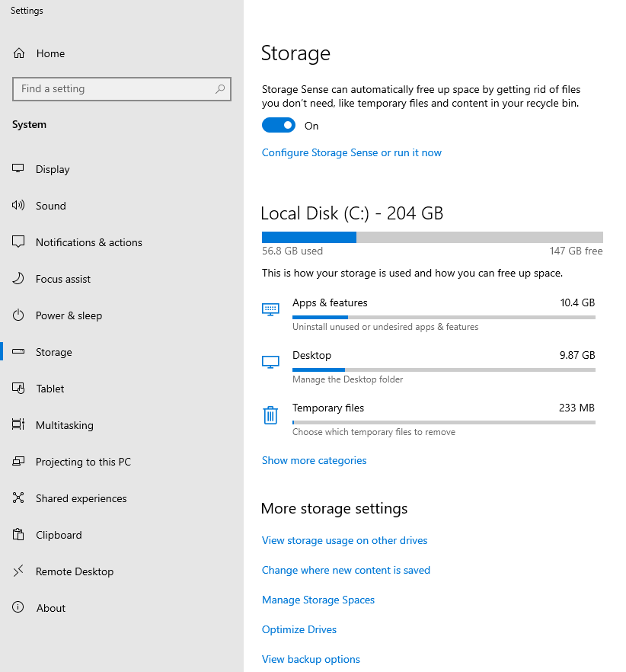Screen dimensions: 626x672
Task: Click the Desktop storage usage bar
Action: [x=444, y=370]
